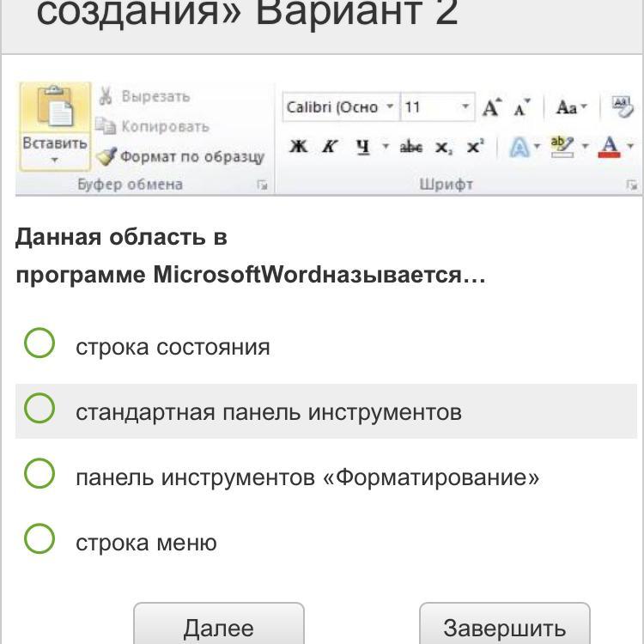Toggle strikethrough abc formatting
This screenshot has width=644, height=644.
tap(410, 146)
